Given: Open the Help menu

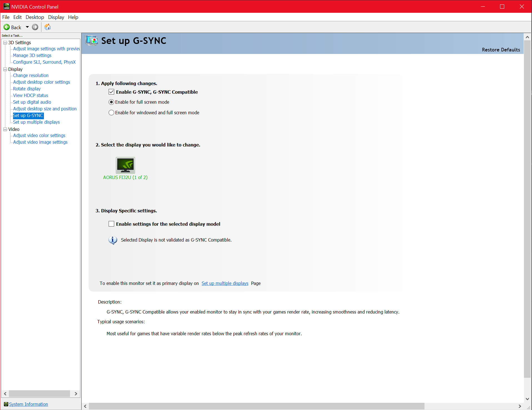Looking at the screenshot, I should click(73, 17).
